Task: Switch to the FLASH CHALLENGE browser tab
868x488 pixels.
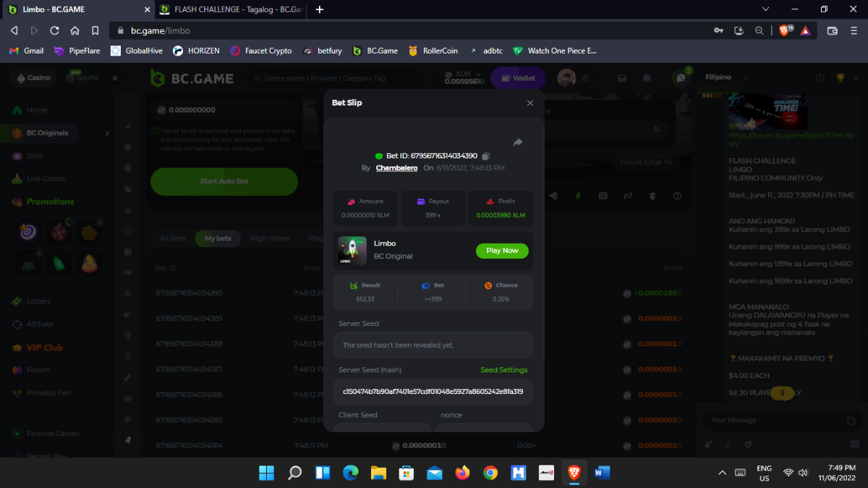Action: tap(230, 9)
